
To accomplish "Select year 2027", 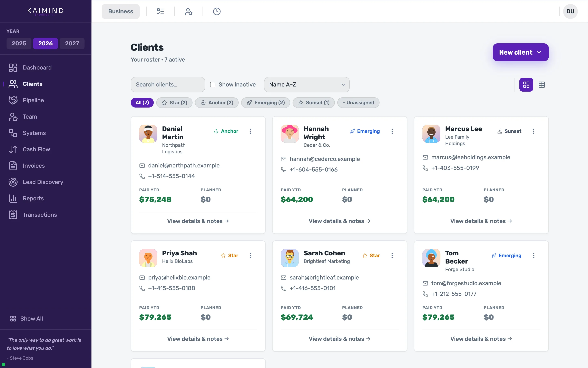I will point(72,44).
